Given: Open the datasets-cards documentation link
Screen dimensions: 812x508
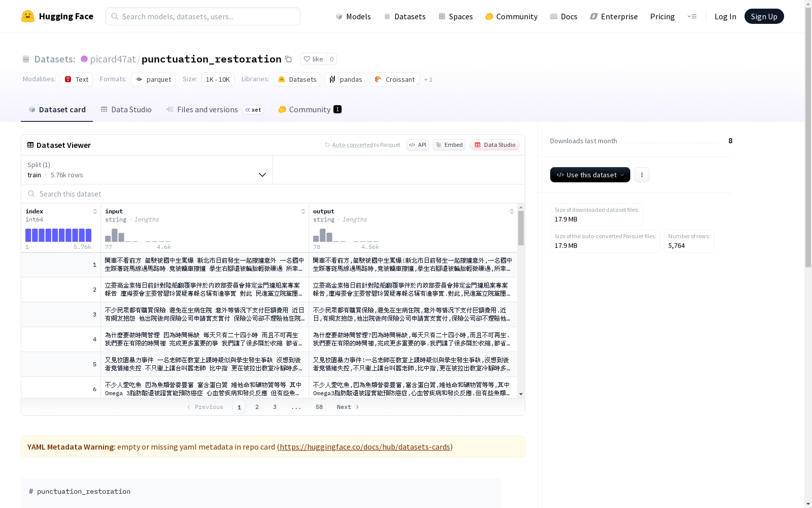Looking at the screenshot, I should [365, 447].
